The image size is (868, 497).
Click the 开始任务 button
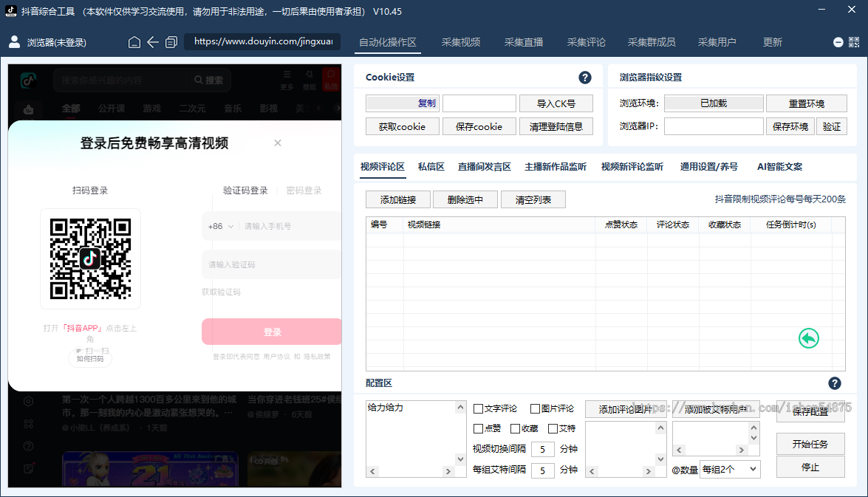(x=810, y=444)
